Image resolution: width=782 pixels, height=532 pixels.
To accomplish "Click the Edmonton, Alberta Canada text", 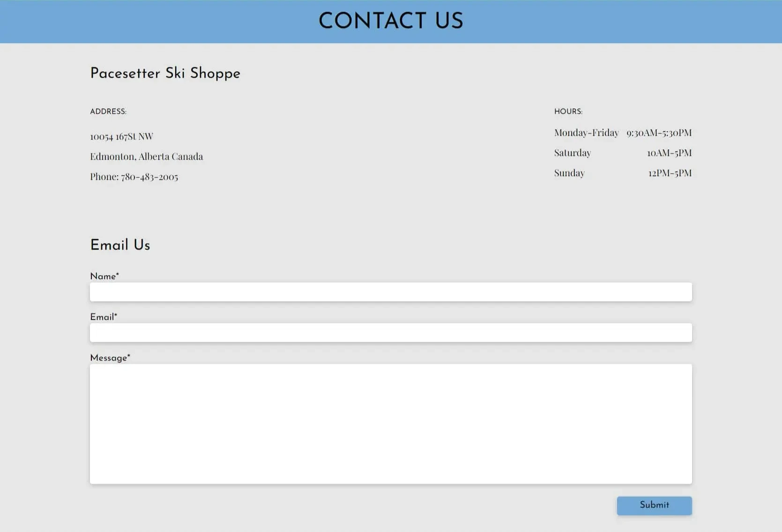I will (x=147, y=156).
